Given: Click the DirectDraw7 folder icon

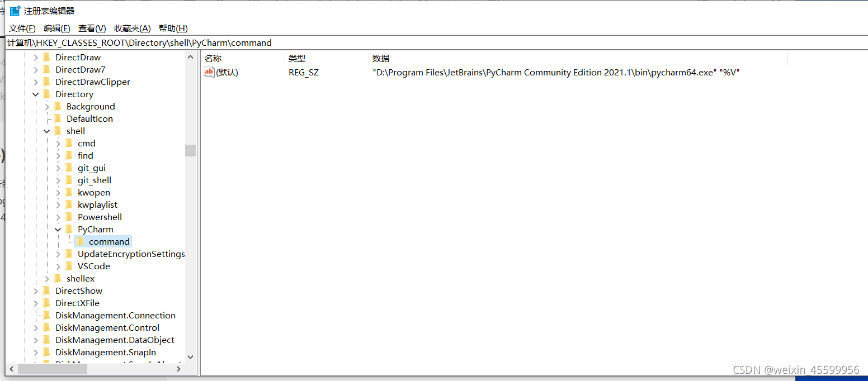Looking at the screenshot, I should [47, 69].
